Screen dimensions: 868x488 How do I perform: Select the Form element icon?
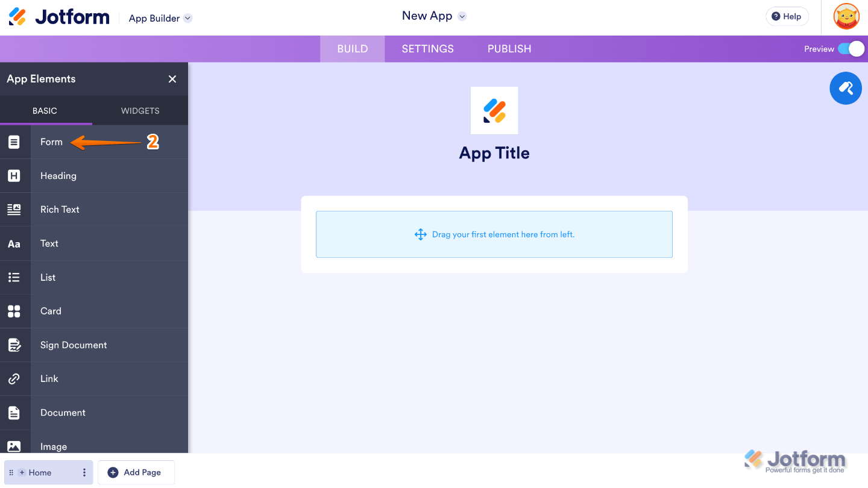14,142
